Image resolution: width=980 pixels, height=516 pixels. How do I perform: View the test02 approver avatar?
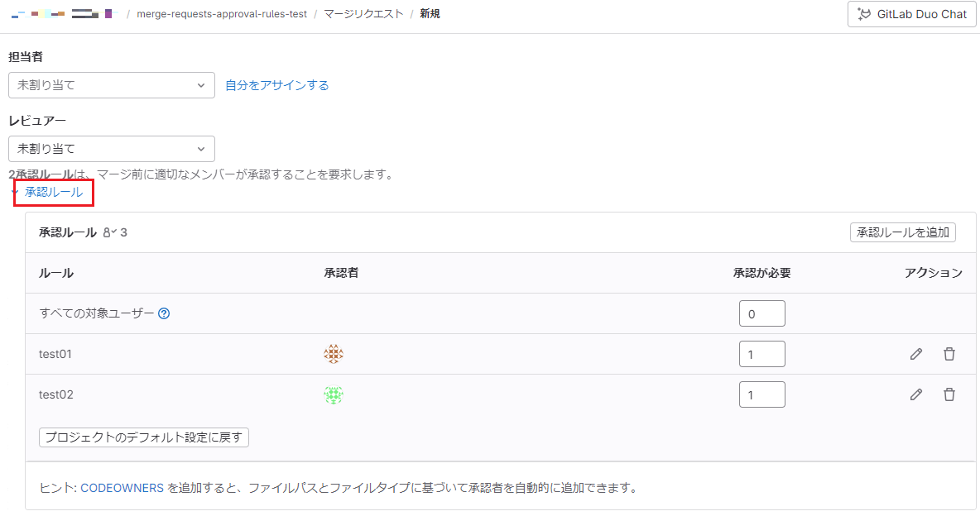[x=334, y=394]
